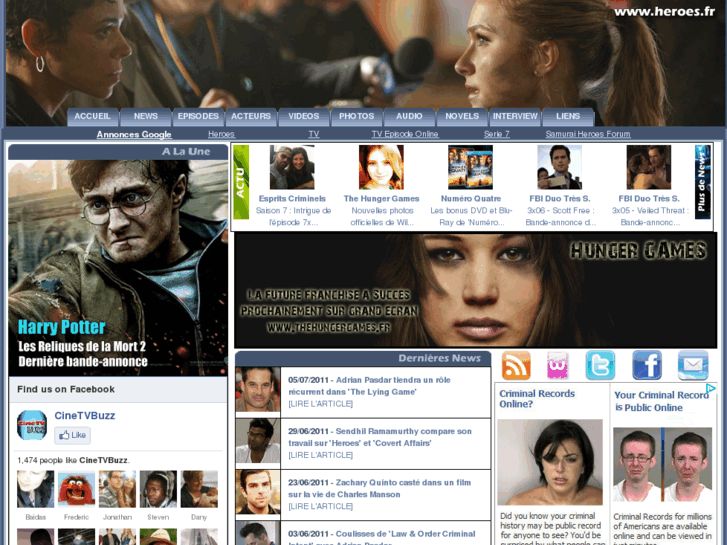Open the AUDIO tab

tap(409, 116)
